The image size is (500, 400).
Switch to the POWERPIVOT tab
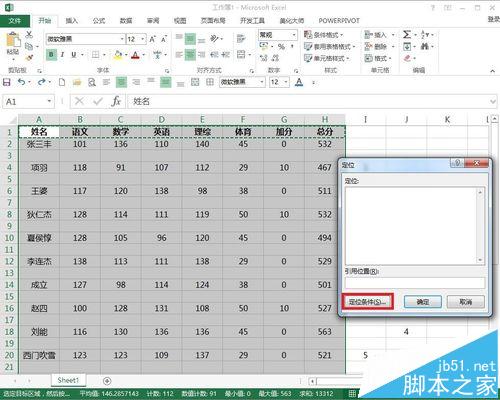click(339, 21)
